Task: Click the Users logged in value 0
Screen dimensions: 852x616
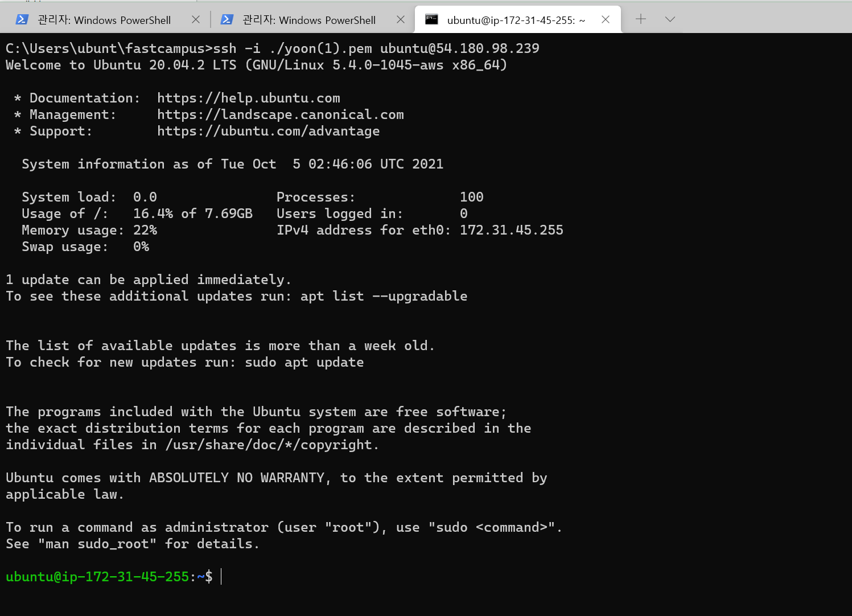Action: 464,213
